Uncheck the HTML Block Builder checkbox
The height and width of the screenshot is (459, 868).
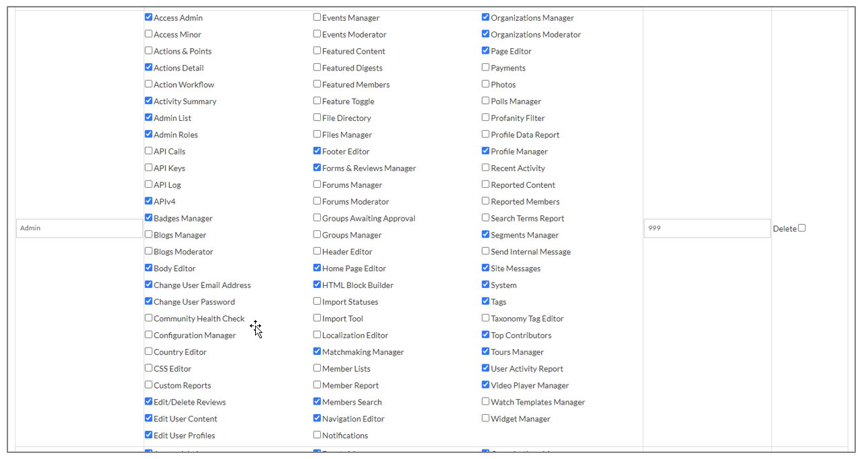pyautogui.click(x=317, y=285)
